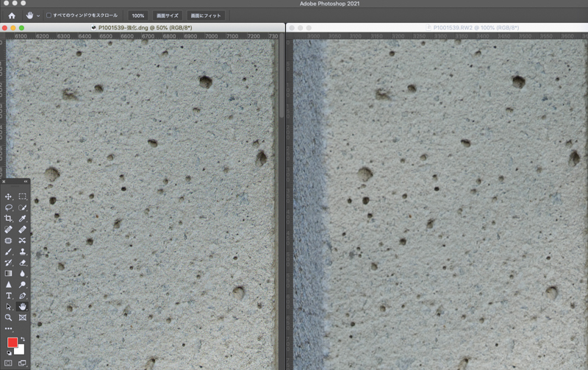The width and height of the screenshot is (588, 370).
Task: Swap foreground and background colors
Action: [x=23, y=339]
